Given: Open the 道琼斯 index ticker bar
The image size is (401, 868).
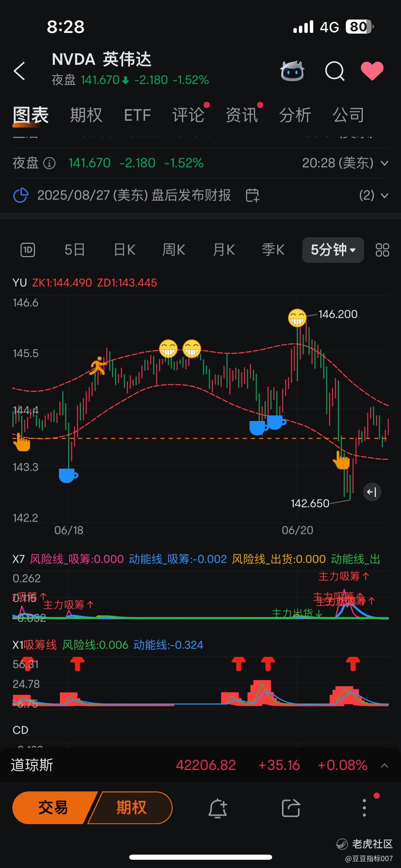Looking at the screenshot, I should click(x=200, y=765).
